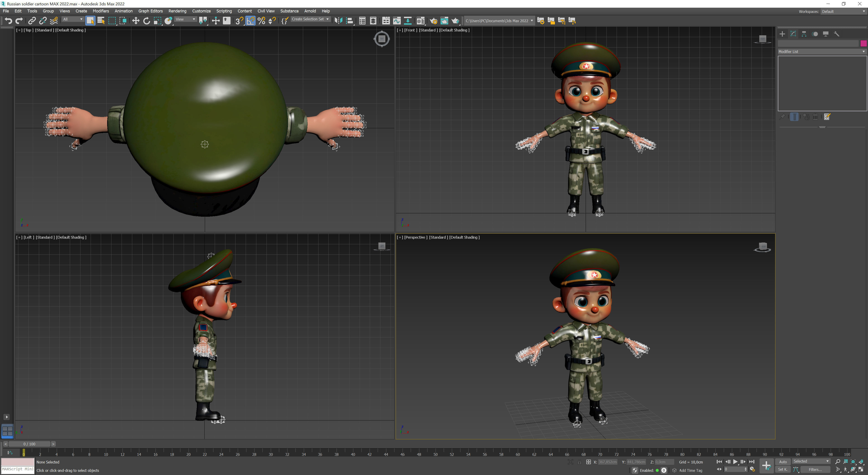Select the Select and Scale tool

[157, 21]
